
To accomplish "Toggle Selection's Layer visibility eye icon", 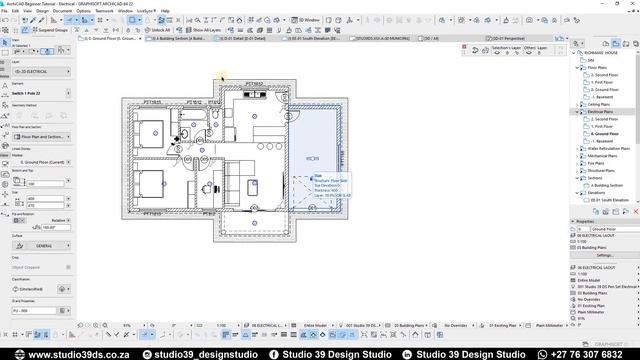I will coord(497,53).
